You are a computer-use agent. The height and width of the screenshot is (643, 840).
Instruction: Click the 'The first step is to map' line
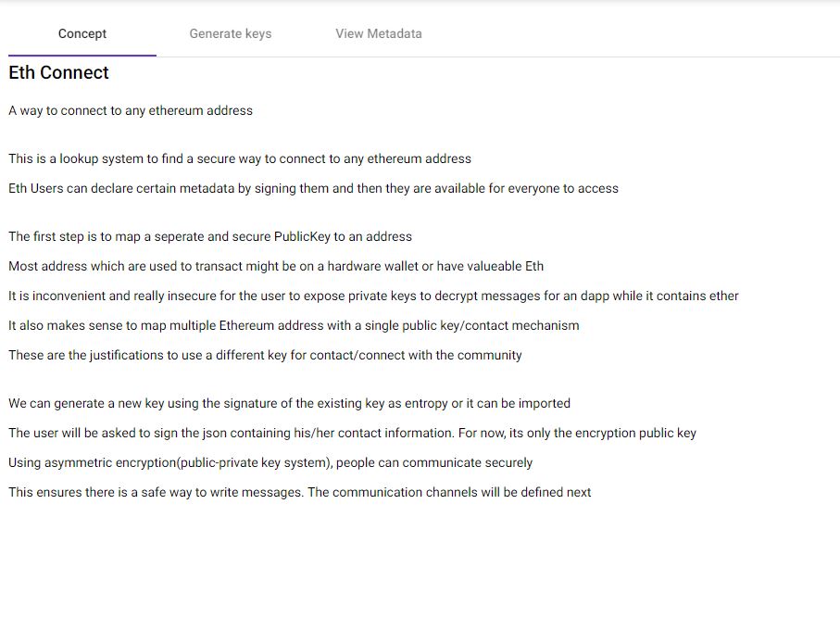point(210,236)
